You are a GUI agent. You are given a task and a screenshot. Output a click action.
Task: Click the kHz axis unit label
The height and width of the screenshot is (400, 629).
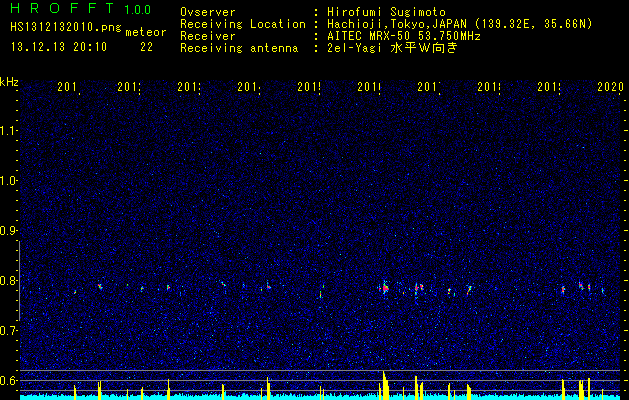[x=9, y=83]
